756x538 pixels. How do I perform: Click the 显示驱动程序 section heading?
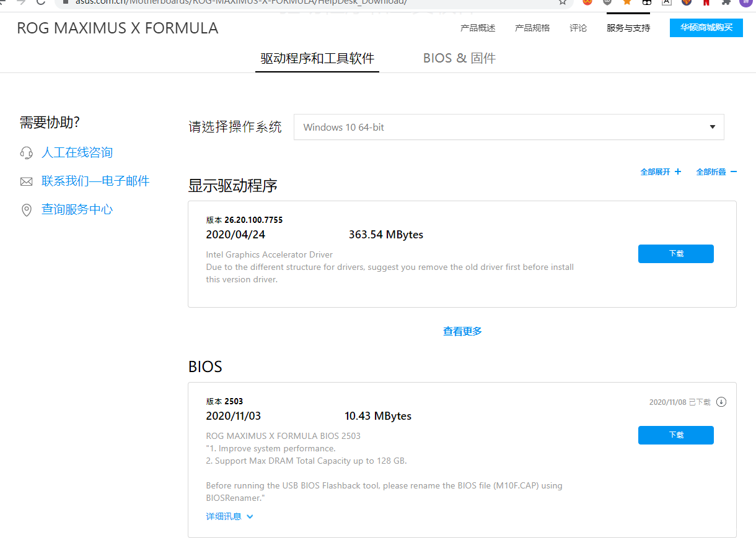pyautogui.click(x=233, y=185)
